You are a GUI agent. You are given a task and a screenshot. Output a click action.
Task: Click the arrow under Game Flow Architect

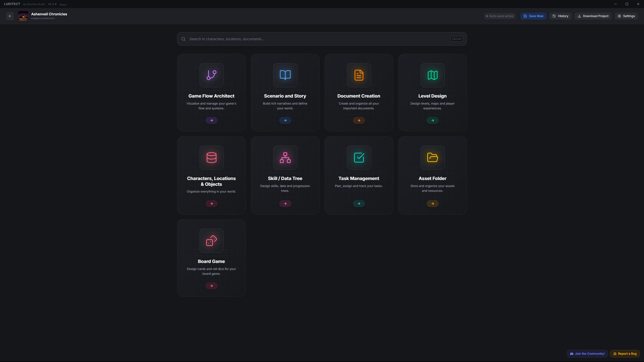pos(211,120)
